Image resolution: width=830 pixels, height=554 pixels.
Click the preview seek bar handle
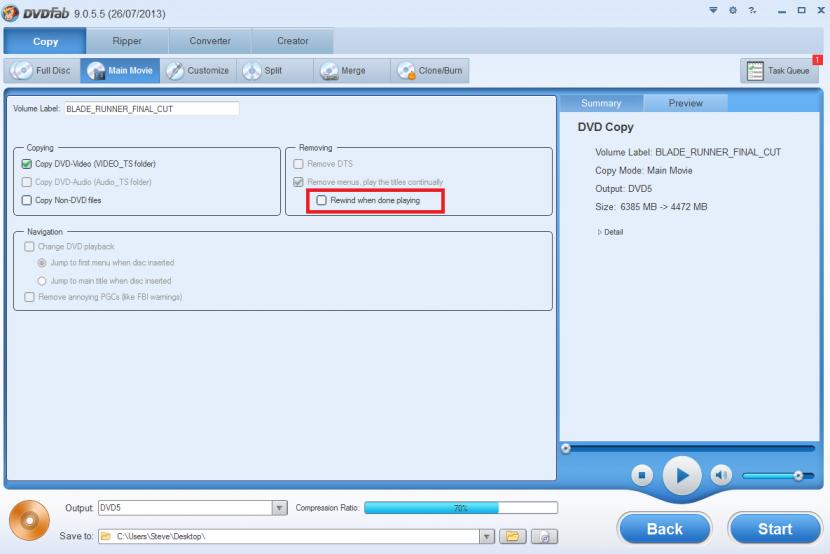coord(566,449)
